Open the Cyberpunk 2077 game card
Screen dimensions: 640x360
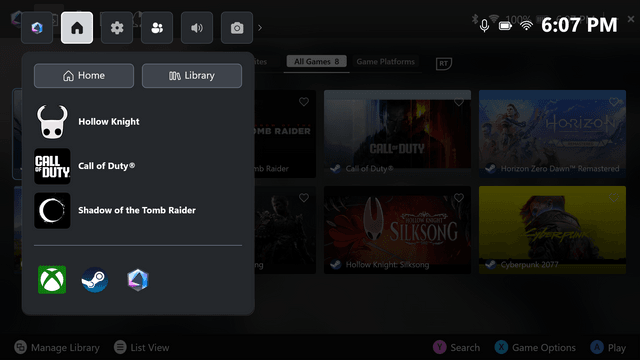click(552, 230)
